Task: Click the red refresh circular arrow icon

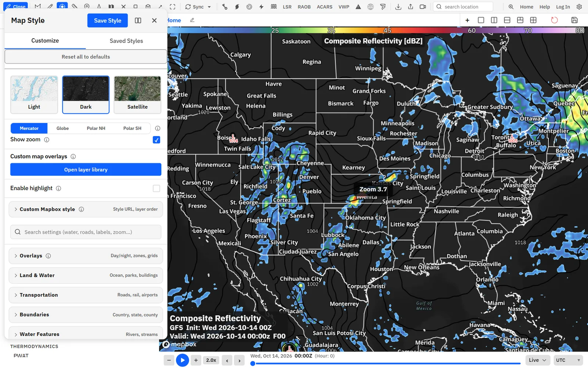Action: 554,20
